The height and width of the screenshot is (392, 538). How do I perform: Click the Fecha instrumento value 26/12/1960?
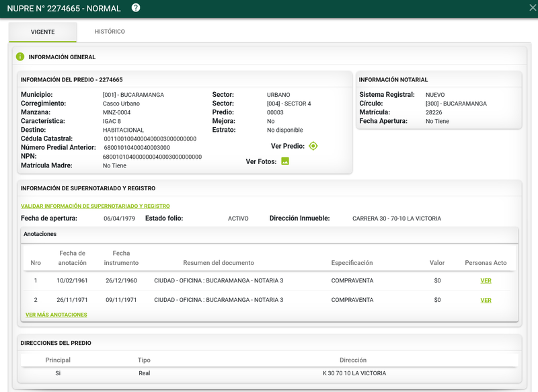point(121,280)
